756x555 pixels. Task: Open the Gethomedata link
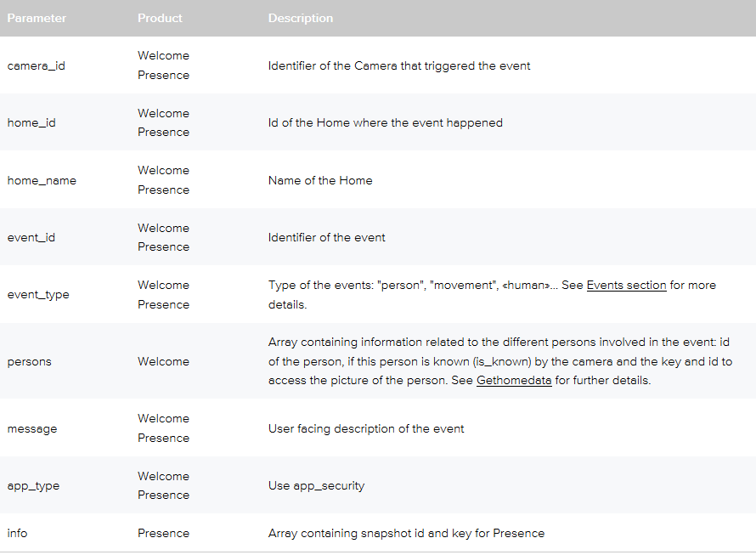pos(514,380)
